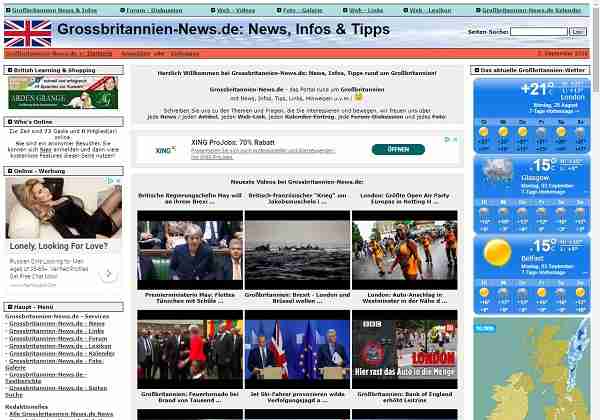Screen dimensions: 600x420
Task: Open the Lonely, Looking For Love ad arrow
Action: pos(108,273)
